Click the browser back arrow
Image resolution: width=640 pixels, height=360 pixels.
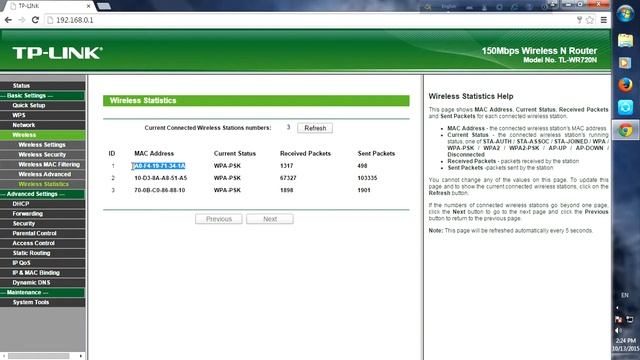coord(8,20)
